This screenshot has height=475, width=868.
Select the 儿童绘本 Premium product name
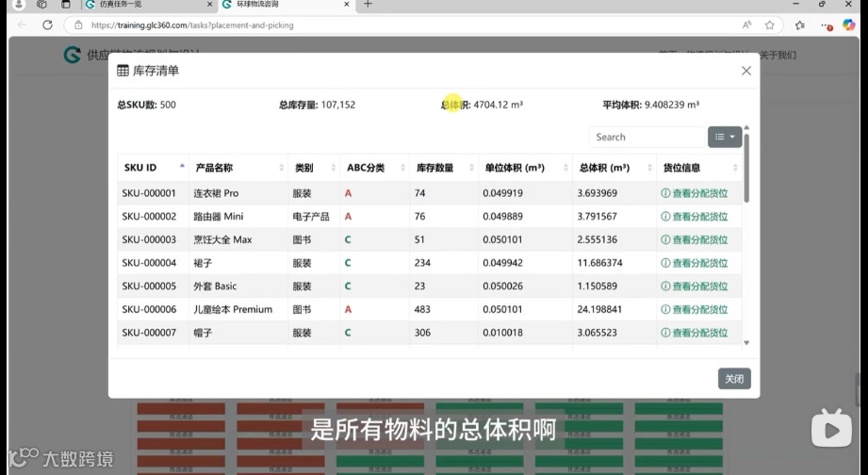click(233, 309)
